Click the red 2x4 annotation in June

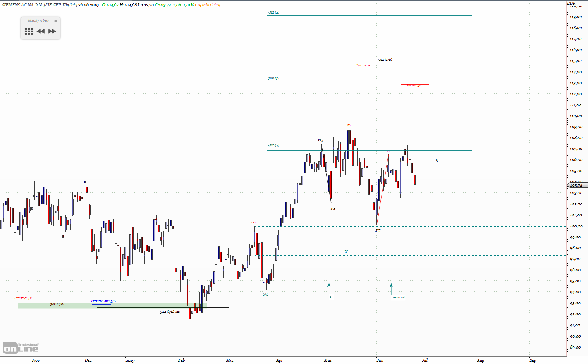pos(387,152)
